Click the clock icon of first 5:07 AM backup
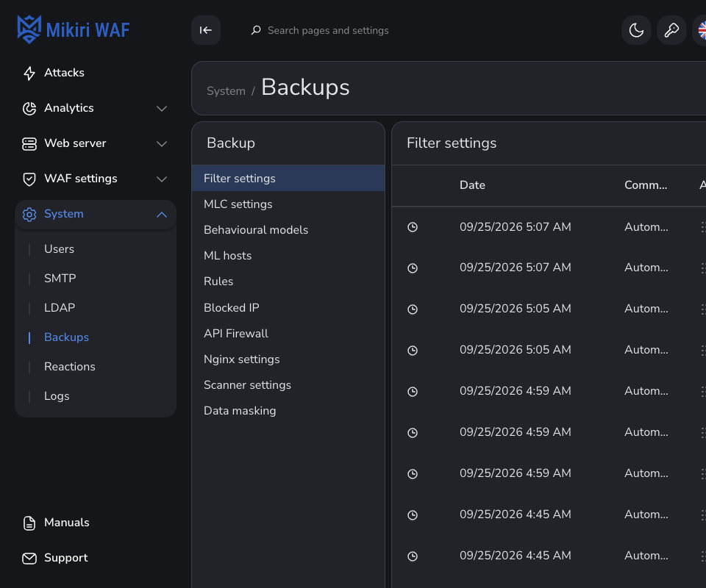706x588 pixels. 413,227
